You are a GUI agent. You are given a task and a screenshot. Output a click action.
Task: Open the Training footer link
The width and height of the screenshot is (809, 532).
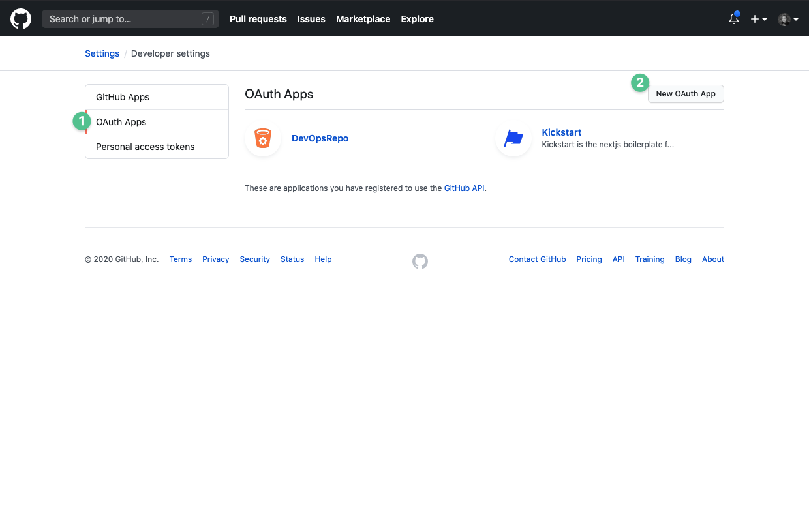tap(650, 259)
